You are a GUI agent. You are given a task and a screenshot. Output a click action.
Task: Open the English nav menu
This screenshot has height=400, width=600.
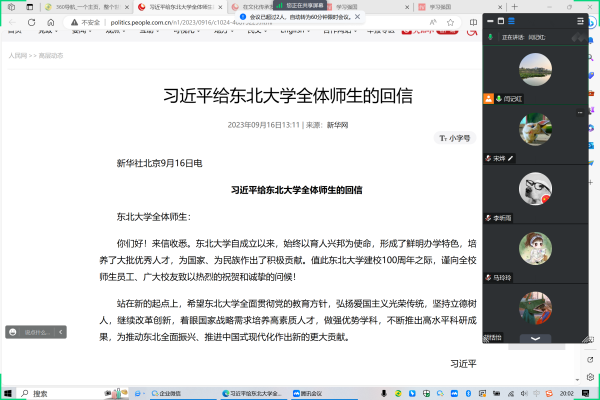(295, 31)
